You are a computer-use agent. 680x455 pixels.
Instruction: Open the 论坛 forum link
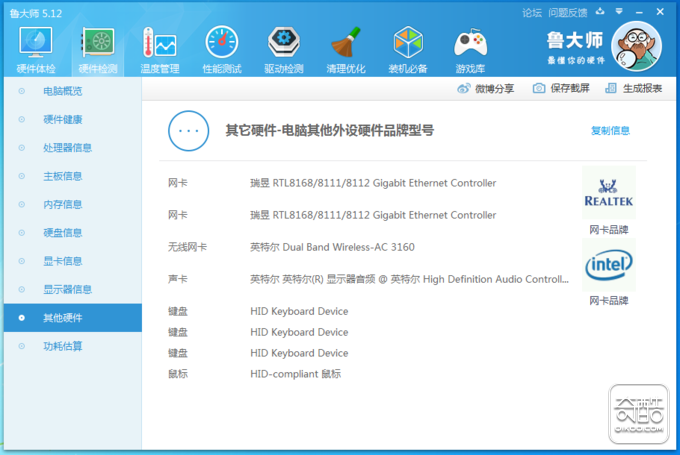pos(532,13)
